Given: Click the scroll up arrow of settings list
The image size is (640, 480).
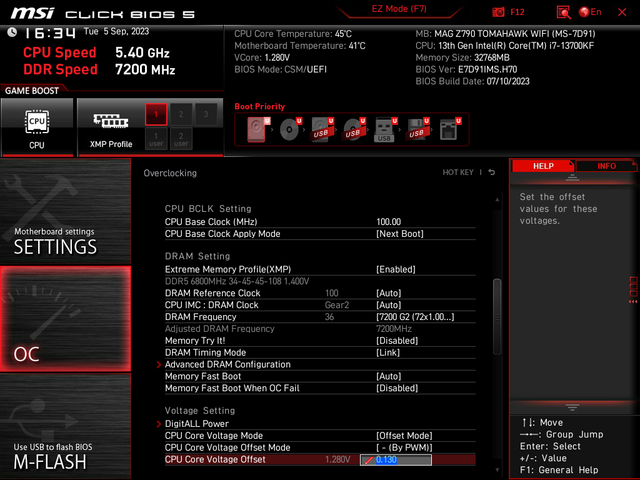Looking at the screenshot, I should coord(497,200).
